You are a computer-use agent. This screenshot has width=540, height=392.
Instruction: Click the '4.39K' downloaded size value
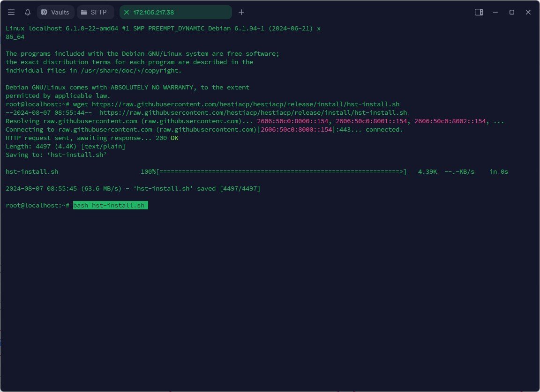point(427,172)
